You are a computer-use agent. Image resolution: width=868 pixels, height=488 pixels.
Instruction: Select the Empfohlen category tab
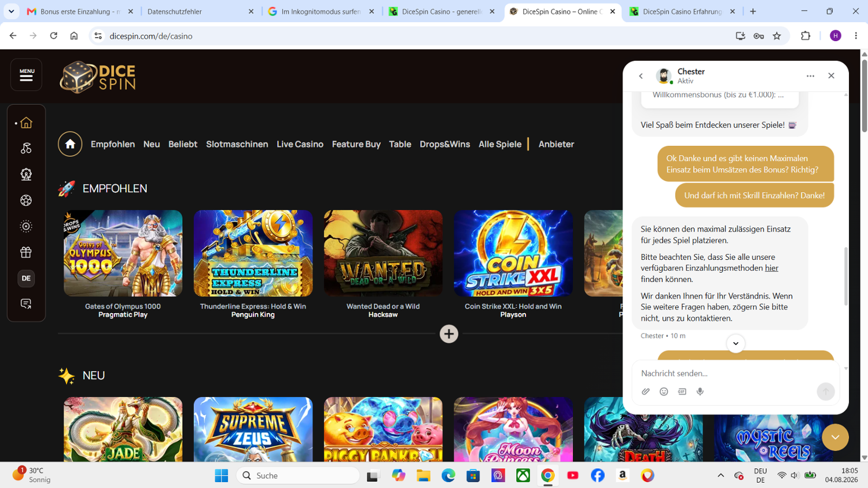[113, 144]
